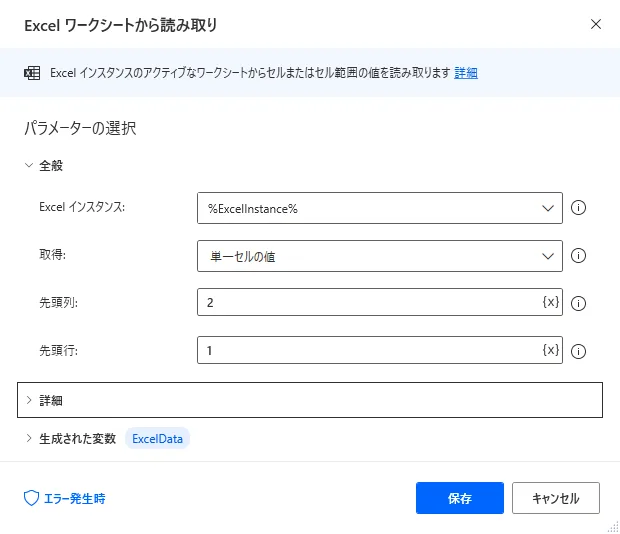Screen dimensions: 620x534
Task: Click info icon beside 先頭行
Action: tap(577, 351)
